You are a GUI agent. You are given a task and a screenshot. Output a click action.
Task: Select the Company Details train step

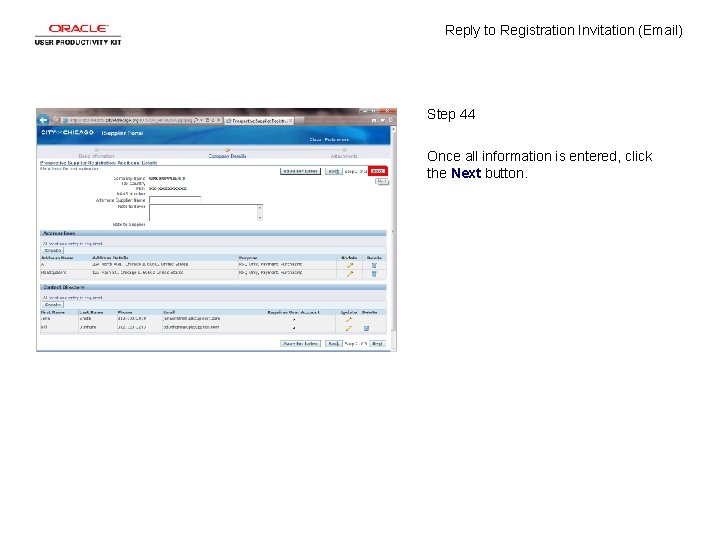tap(227, 156)
